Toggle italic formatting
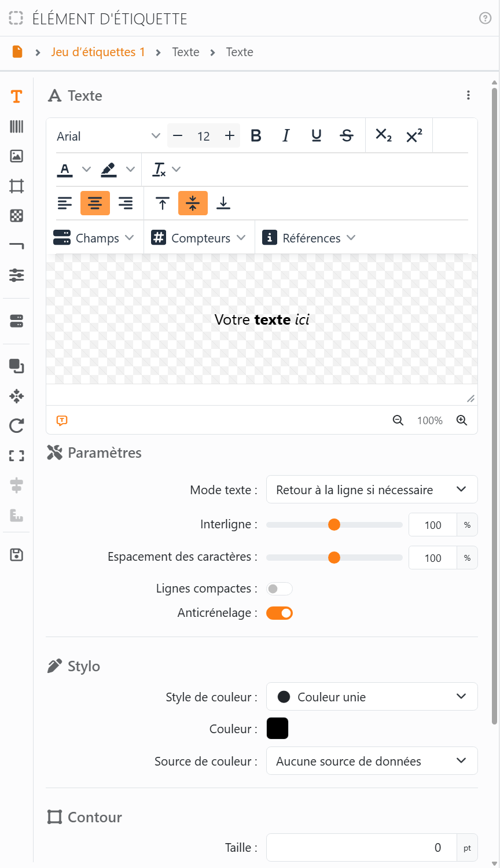The height and width of the screenshot is (868, 500). [286, 136]
